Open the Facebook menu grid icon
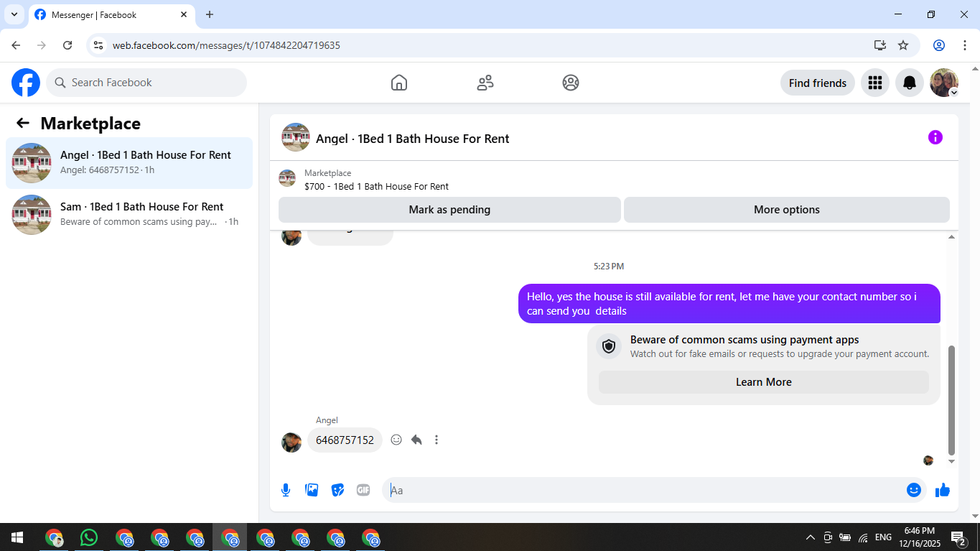This screenshot has height=551, width=980. click(874, 83)
